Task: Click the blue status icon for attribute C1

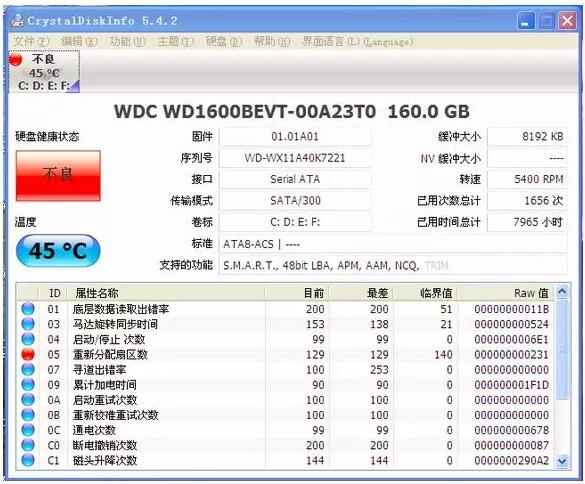Action: [28, 460]
